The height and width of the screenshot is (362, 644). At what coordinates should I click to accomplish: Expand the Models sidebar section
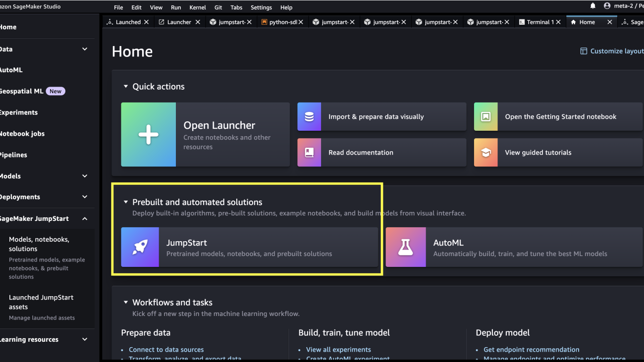click(85, 176)
